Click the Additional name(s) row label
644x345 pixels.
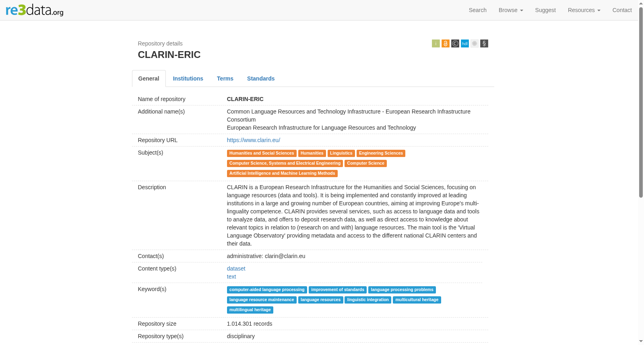click(161, 112)
